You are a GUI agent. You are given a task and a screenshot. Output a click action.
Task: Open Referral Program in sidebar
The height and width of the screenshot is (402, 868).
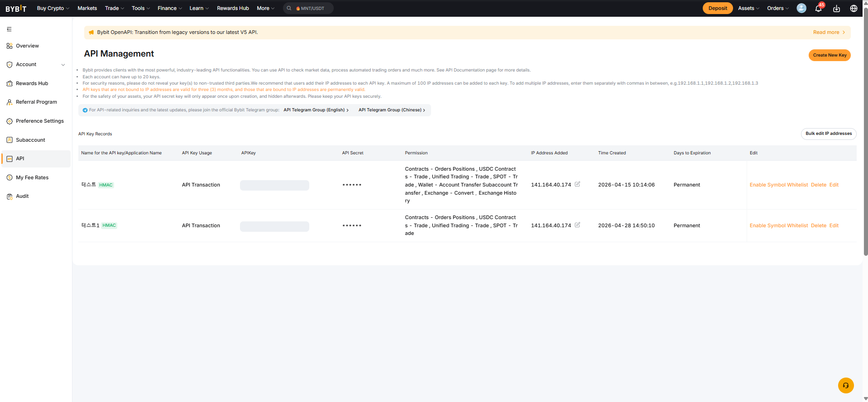[36, 102]
